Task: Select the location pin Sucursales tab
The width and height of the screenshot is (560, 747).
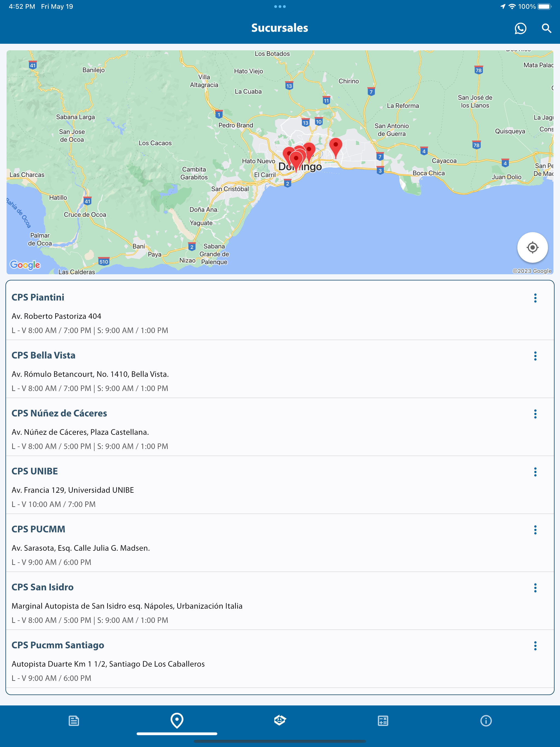Action: [x=177, y=721]
